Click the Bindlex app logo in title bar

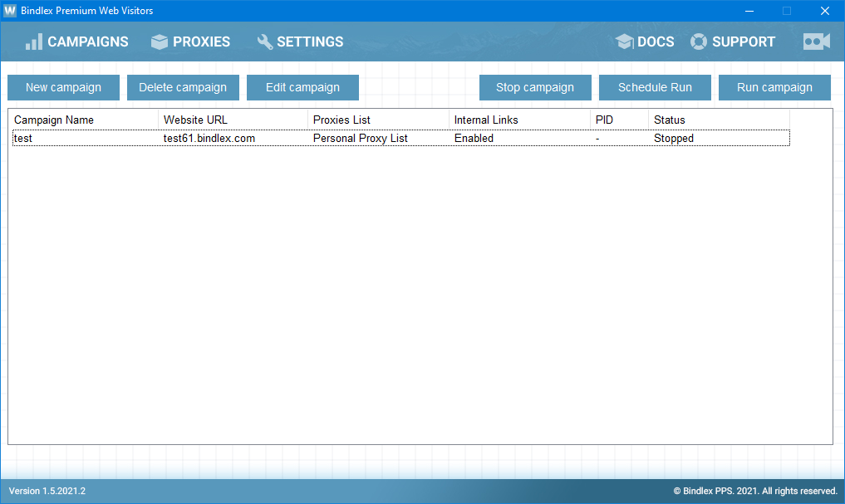pyautogui.click(x=10, y=11)
